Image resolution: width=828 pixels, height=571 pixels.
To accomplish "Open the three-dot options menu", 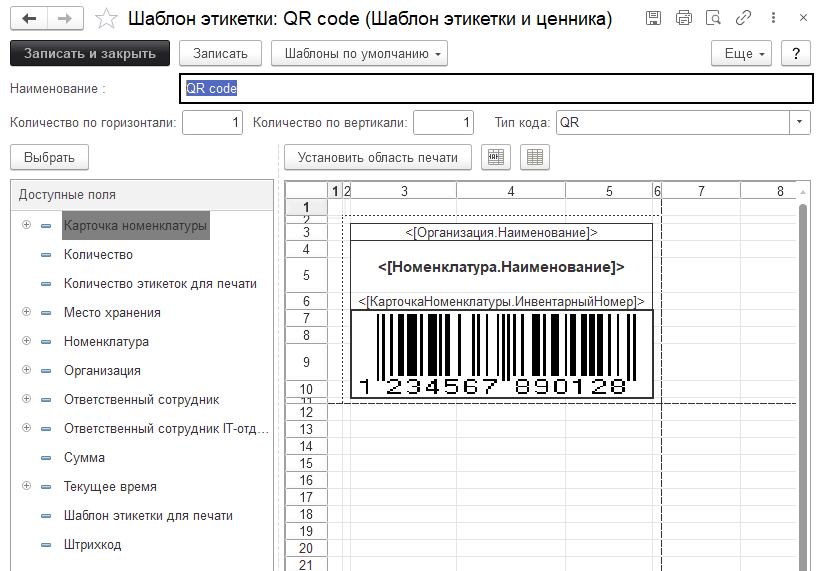I will click(773, 19).
